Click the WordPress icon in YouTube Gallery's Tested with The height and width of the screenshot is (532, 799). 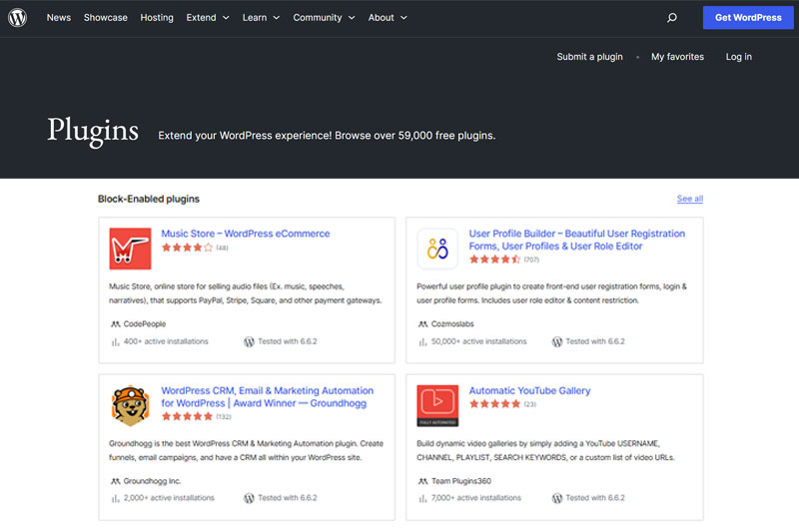[557, 498]
